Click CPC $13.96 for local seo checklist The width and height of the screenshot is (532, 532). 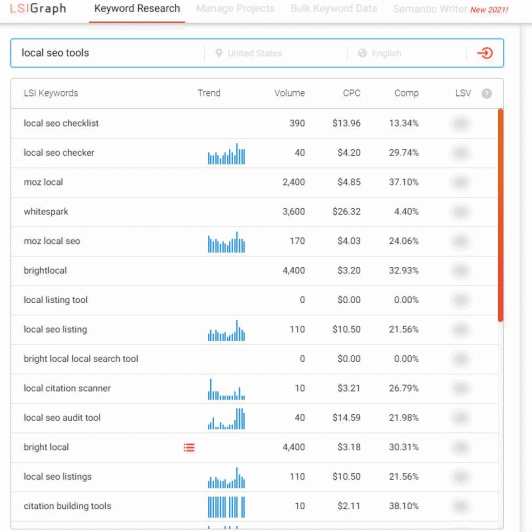click(346, 123)
